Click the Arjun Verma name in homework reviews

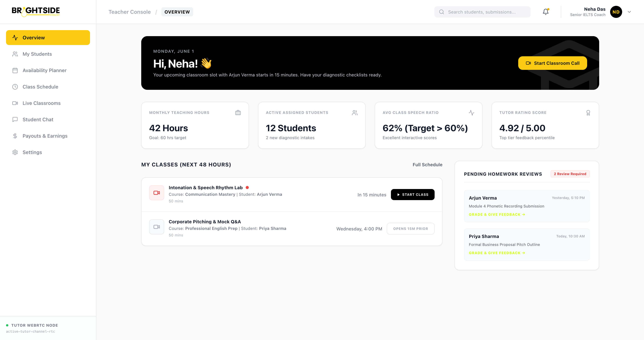pos(483,198)
